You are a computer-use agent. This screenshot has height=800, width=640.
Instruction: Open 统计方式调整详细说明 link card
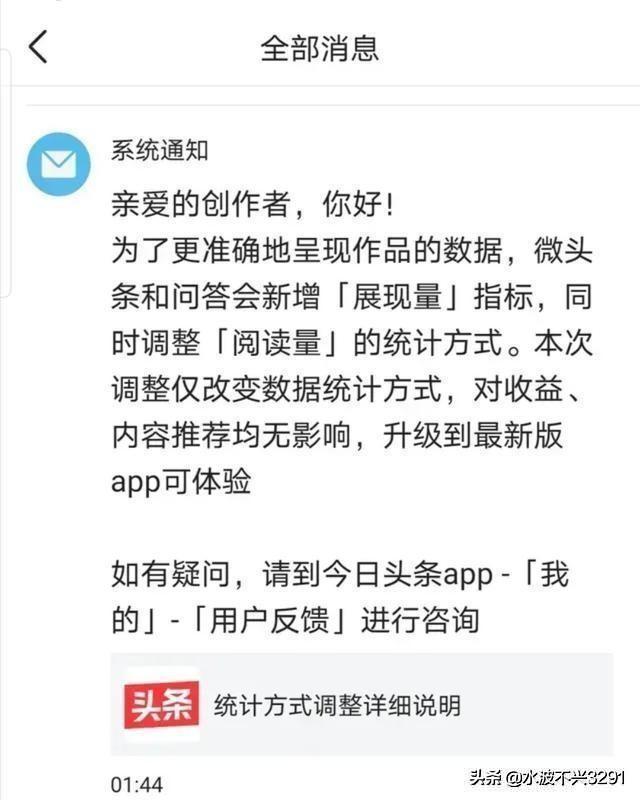coord(362,704)
